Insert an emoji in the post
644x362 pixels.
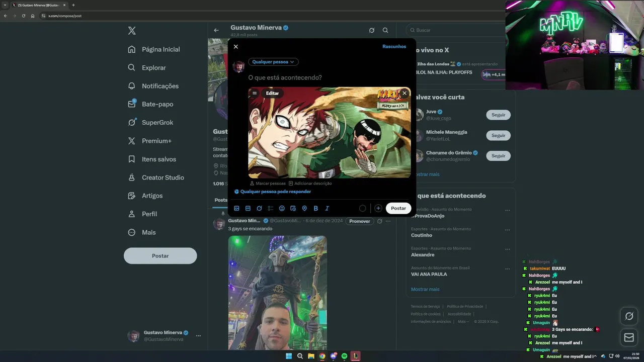click(282, 208)
